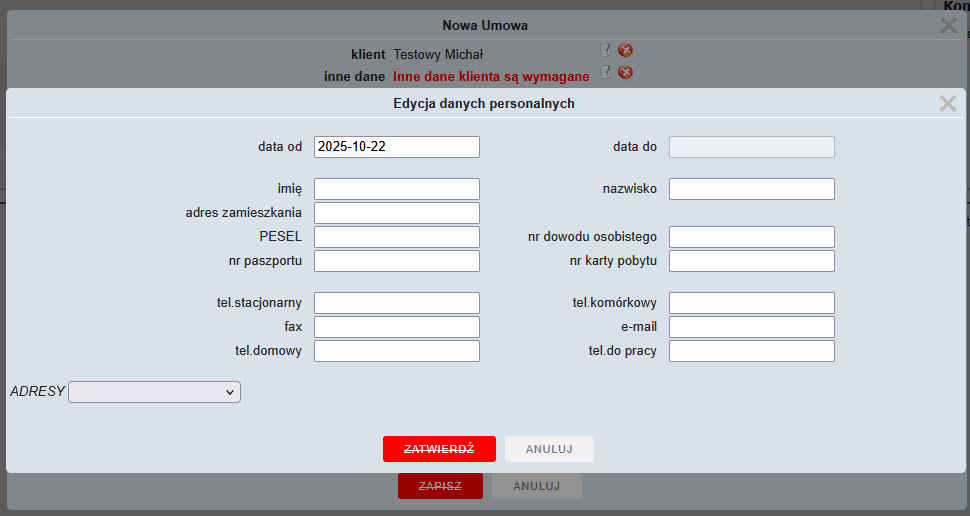
Task: Click the edit icon in inne dane row
Action: click(605, 72)
